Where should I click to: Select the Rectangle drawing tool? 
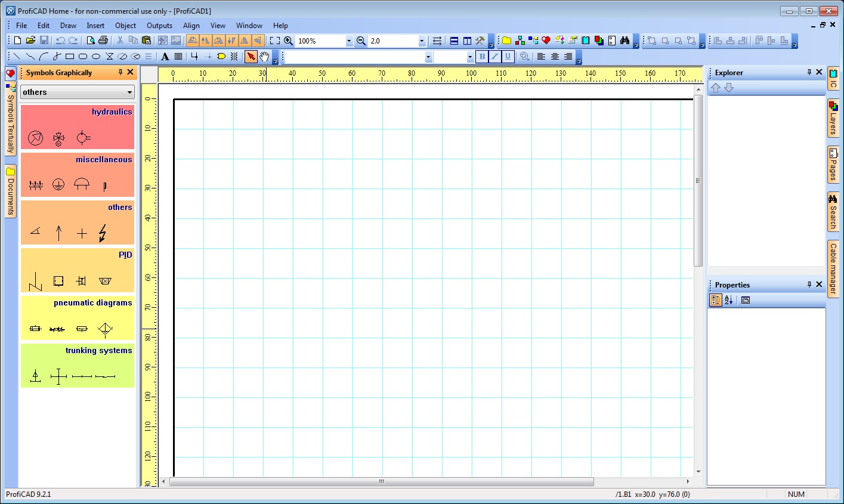69,57
